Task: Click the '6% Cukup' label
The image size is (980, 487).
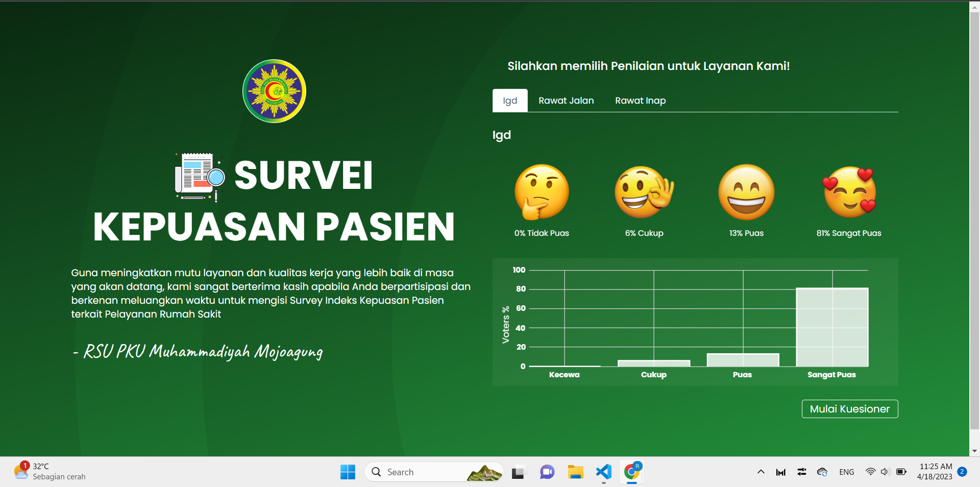Action: [644, 233]
